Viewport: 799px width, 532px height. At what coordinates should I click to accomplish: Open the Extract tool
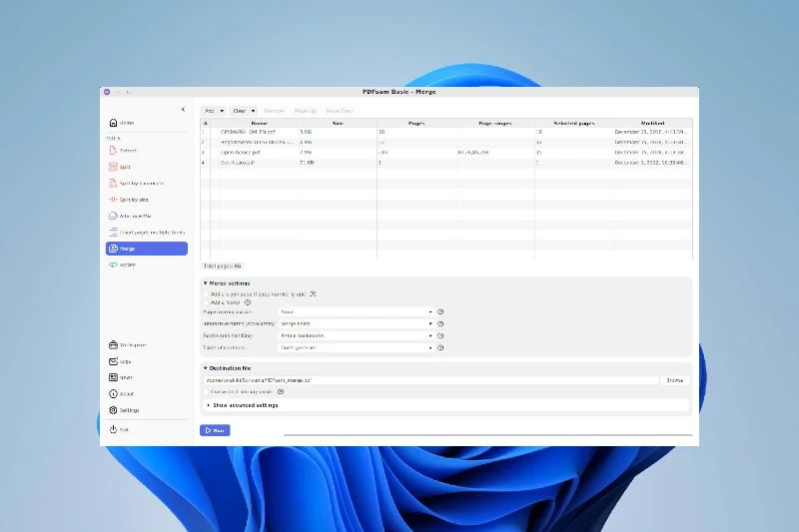click(x=146, y=151)
